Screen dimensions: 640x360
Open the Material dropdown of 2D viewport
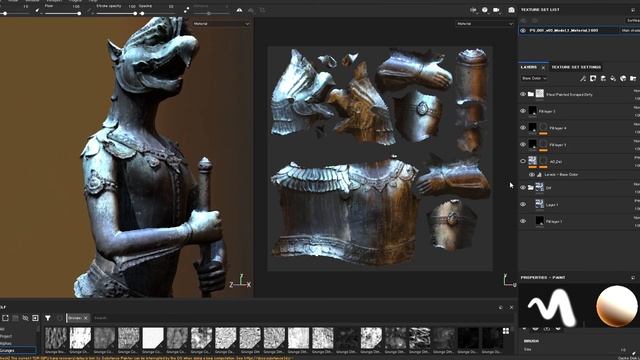click(484, 24)
